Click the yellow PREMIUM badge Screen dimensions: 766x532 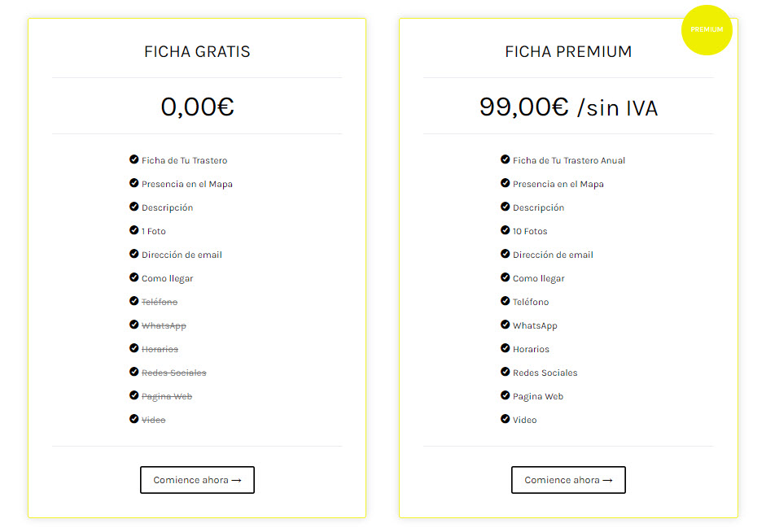click(x=707, y=30)
